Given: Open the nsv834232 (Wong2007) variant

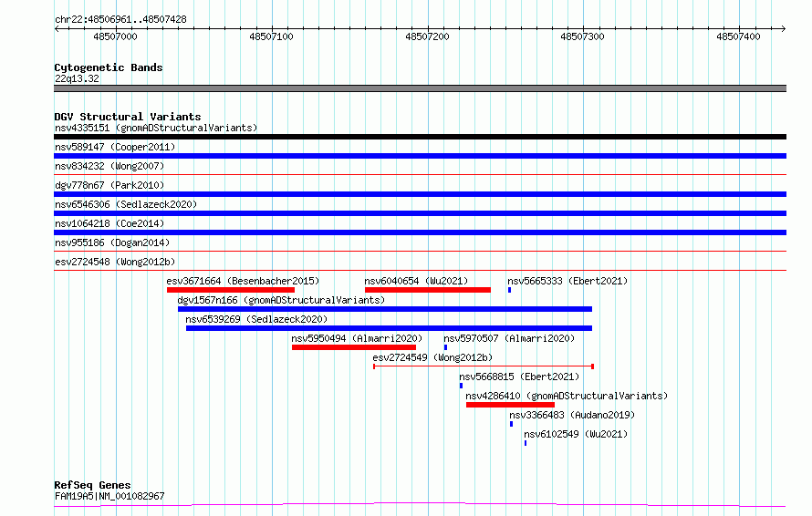Looking at the screenshot, I should [x=109, y=166].
